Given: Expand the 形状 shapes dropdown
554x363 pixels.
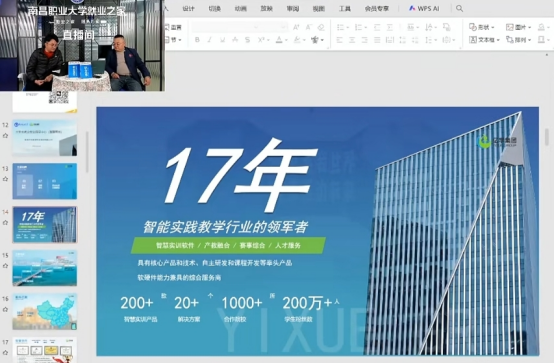Looking at the screenshot, I should tap(482, 27).
